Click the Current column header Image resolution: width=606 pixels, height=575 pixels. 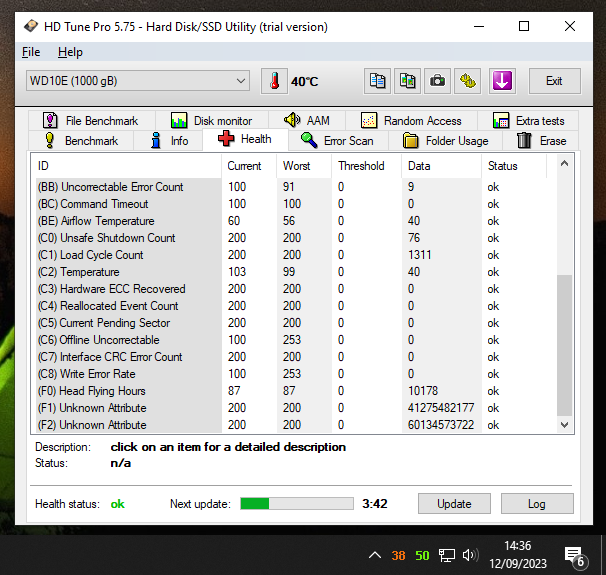point(249,166)
